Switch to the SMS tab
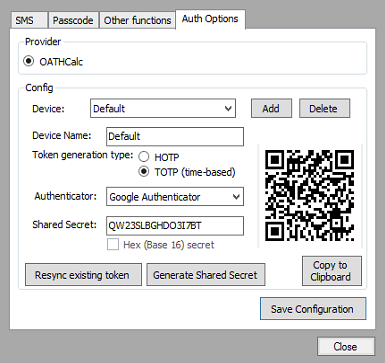This screenshot has width=385, height=363. [x=29, y=20]
